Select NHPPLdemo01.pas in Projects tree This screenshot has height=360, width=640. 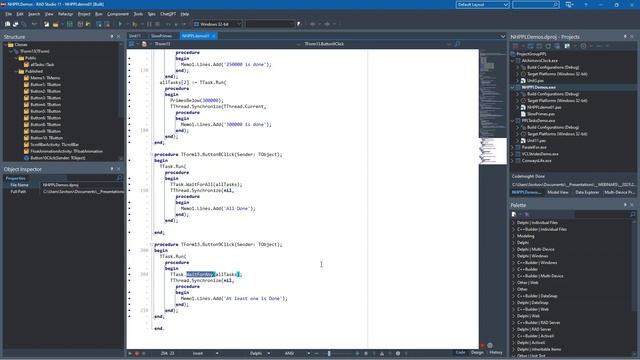[x=544, y=107]
